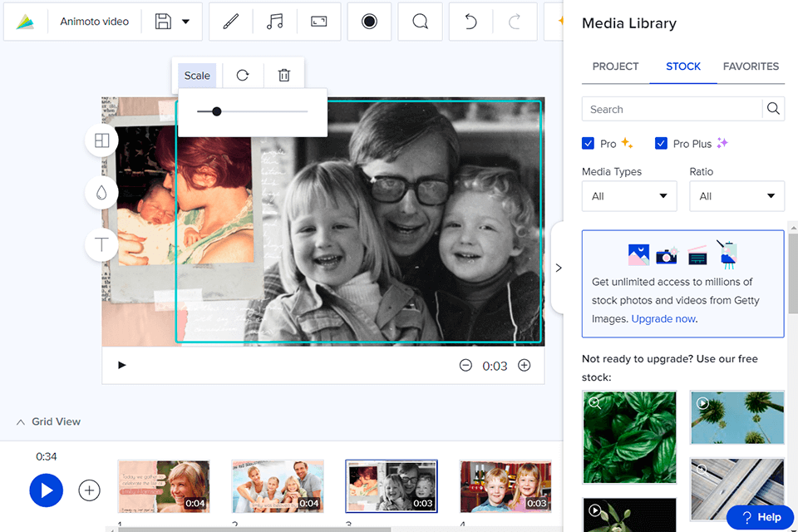Select the wooden planks stock thumbnail
This screenshot has width=798, height=532.
coord(737,489)
